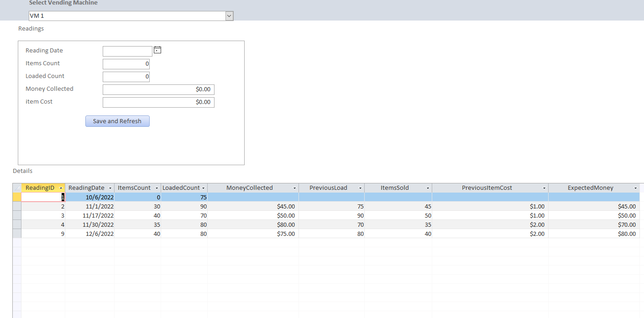Focus the Loaded Count input box

click(126, 77)
